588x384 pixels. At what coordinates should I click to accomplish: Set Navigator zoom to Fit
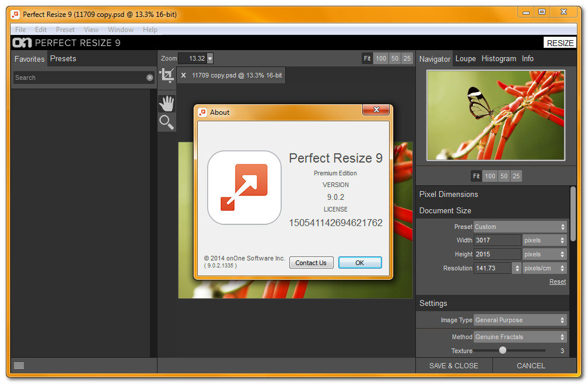pyautogui.click(x=476, y=176)
